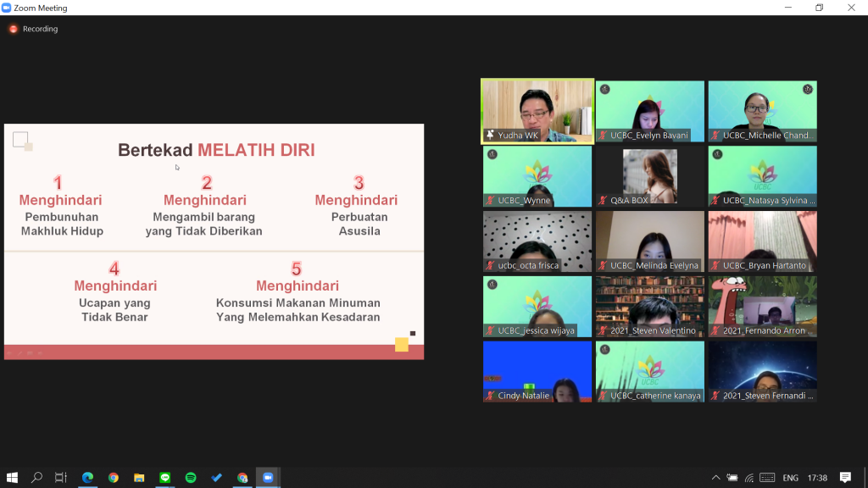Click the 17:38 taskbar clock
This screenshot has width=868, height=488.
tap(817, 478)
